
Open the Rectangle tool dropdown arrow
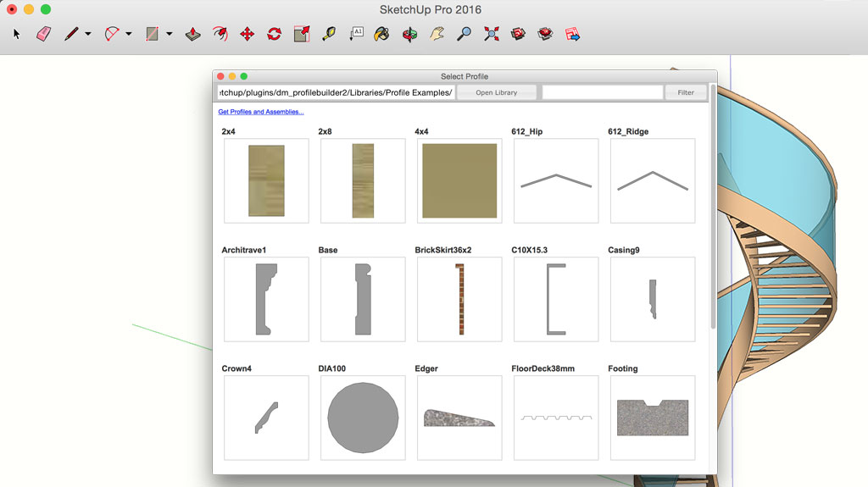tap(170, 35)
